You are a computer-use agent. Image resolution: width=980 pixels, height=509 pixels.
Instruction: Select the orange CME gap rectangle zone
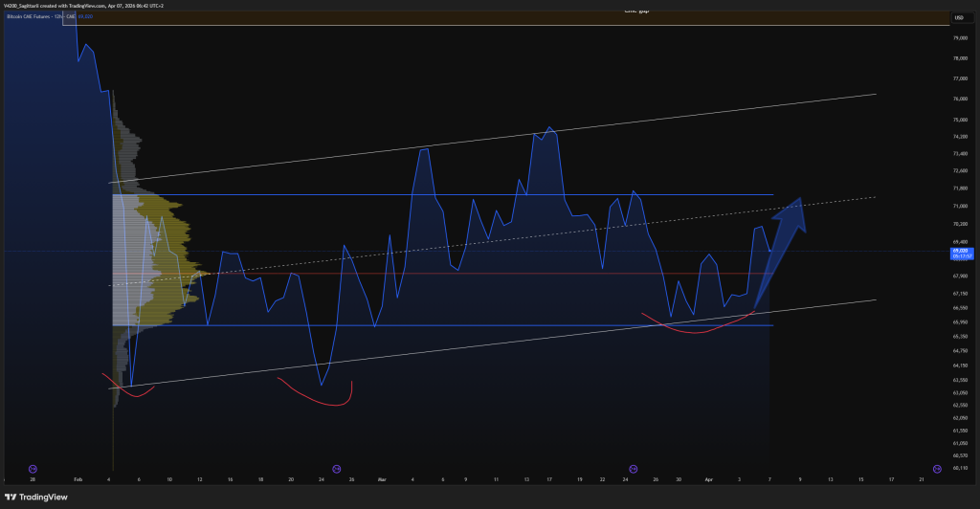479,18
